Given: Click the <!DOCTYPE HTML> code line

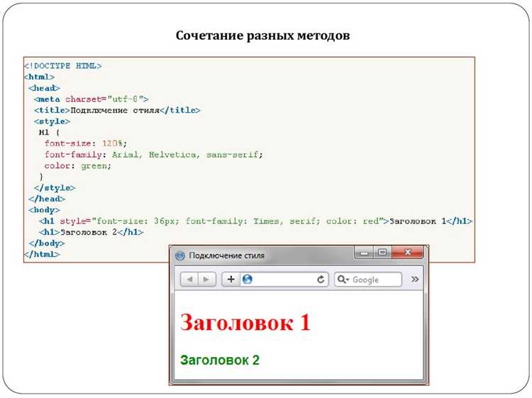Looking at the screenshot, I should coord(63,66).
